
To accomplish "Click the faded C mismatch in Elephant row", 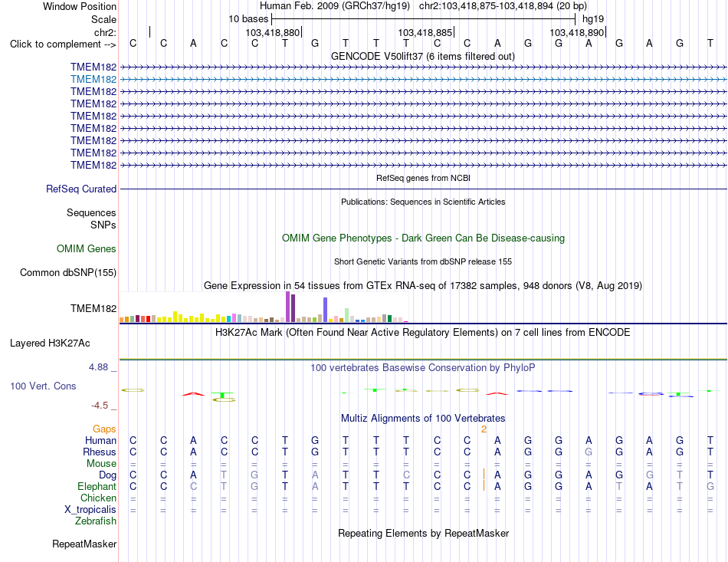I will click(193, 486).
